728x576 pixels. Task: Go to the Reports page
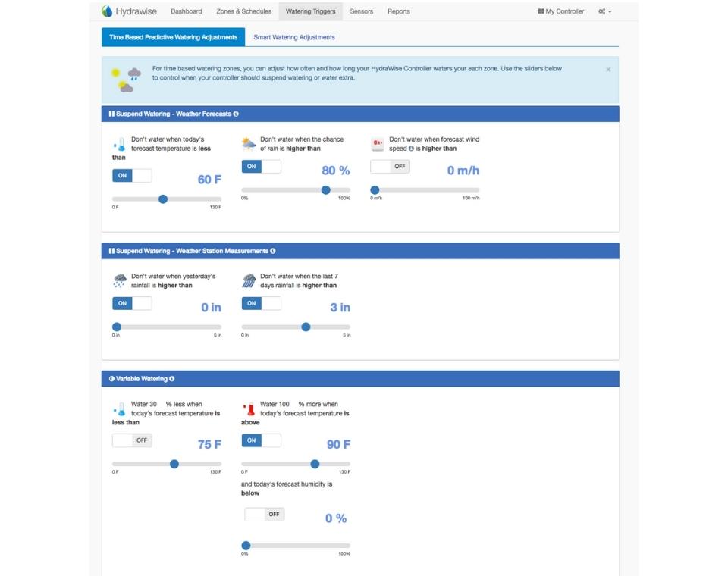coord(398,11)
